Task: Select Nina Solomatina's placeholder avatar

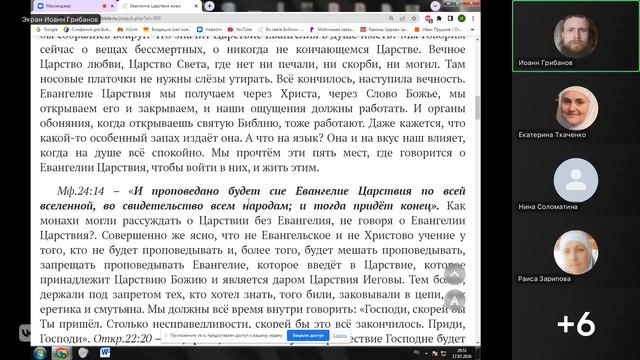Action: (576, 180)
